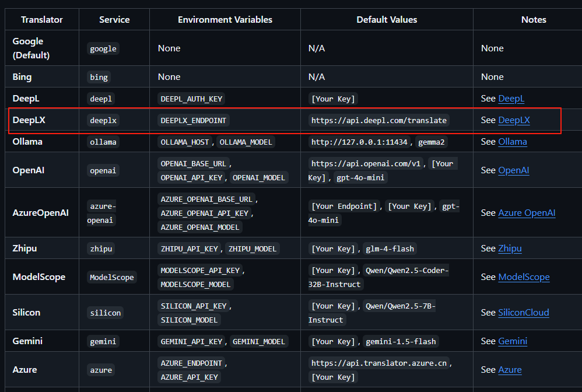Click the Gemini notes link
The width and height of the screenshot is (582, 392).
pyautogui.click(x=512, y=341)
